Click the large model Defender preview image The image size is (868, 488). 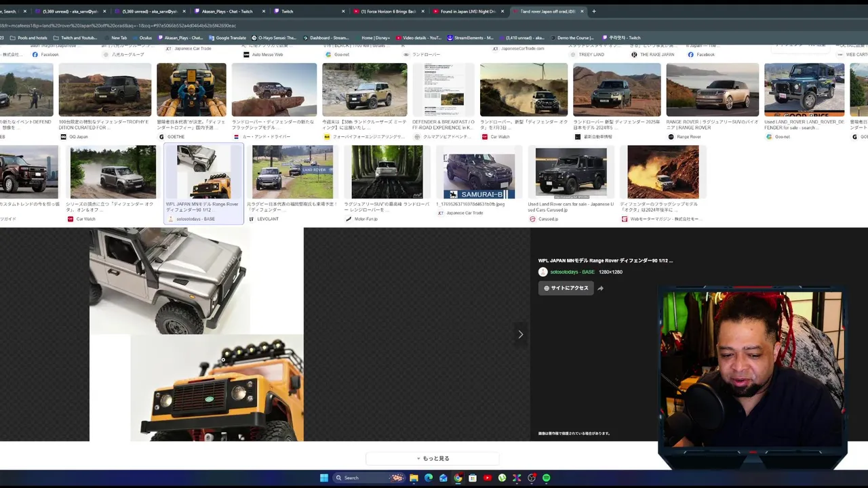[x=197, y=334]
